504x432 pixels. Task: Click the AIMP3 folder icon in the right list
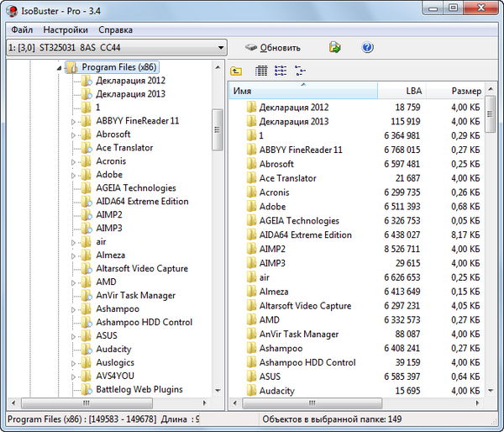click(250, 263)
